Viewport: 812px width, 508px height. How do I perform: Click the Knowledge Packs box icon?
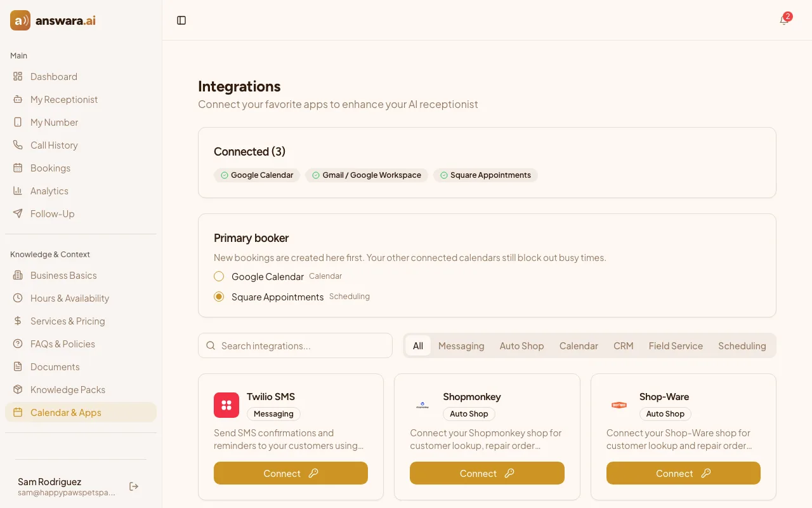point(18,389)
